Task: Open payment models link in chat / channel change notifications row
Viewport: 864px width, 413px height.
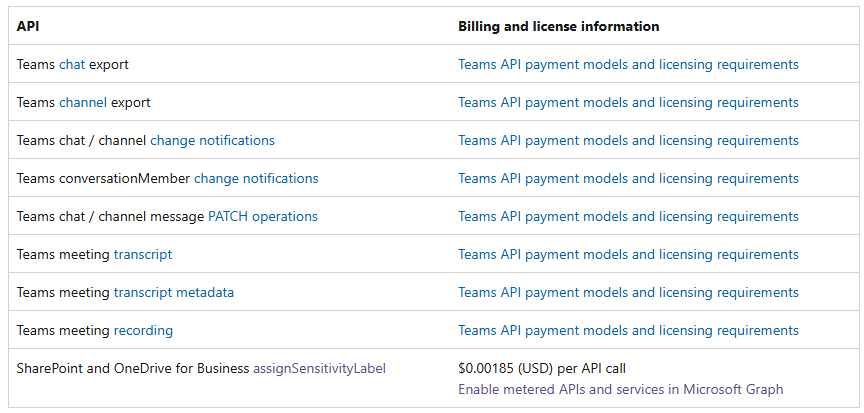Action: click(628, 140)
